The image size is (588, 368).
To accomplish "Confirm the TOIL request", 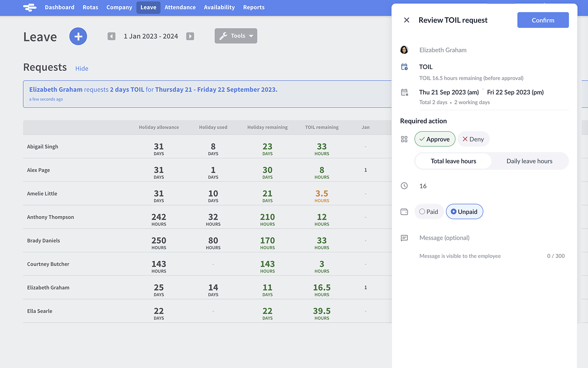I will pos(543,20).
